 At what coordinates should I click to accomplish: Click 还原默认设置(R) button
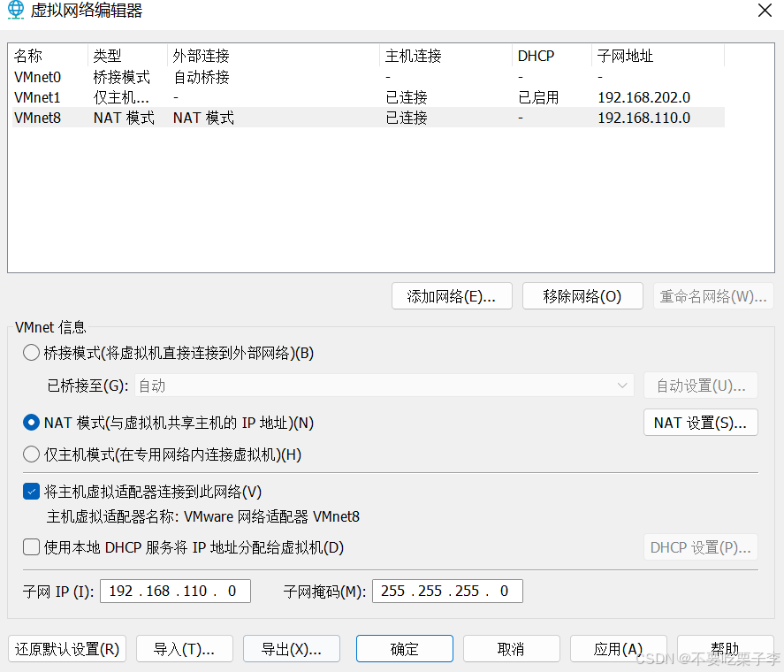pos(67,649)
